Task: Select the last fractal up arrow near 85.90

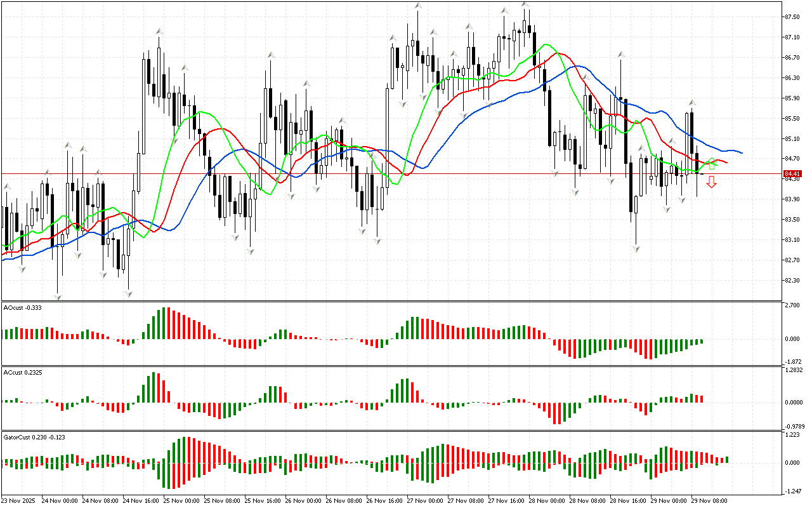Action: [x=693, y=102]
